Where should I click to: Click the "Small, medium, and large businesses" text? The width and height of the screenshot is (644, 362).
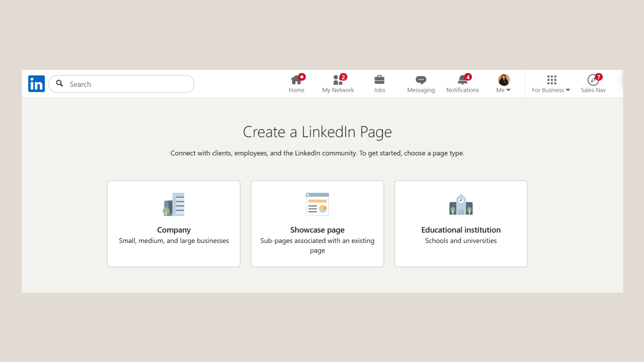click(174, 241)
